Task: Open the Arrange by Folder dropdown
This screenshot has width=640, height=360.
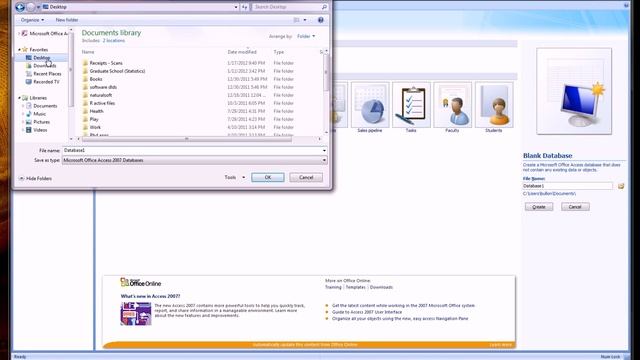Action: tap(306, 36)
